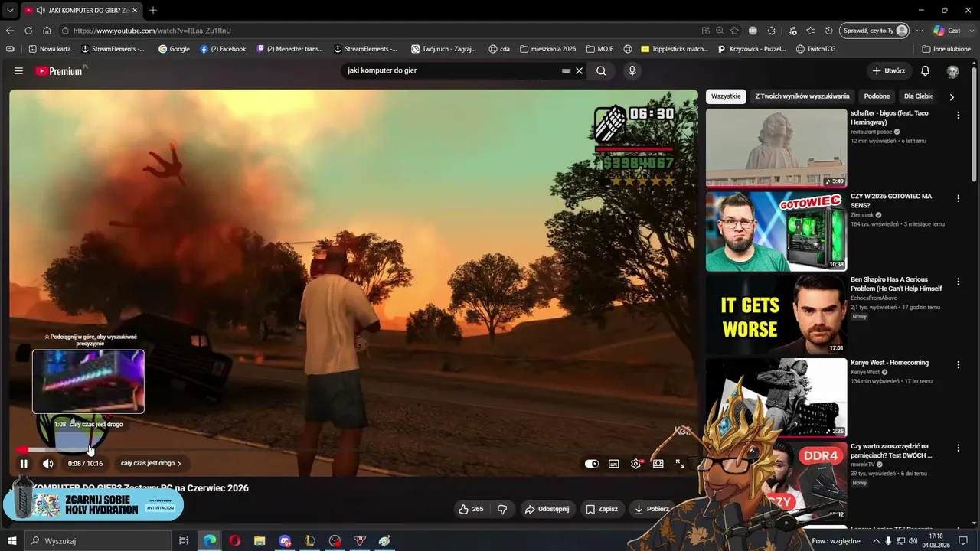Open the tab list dropdown arrow
980x551 pixels.
pyautogui.click(x=10, y=11)
